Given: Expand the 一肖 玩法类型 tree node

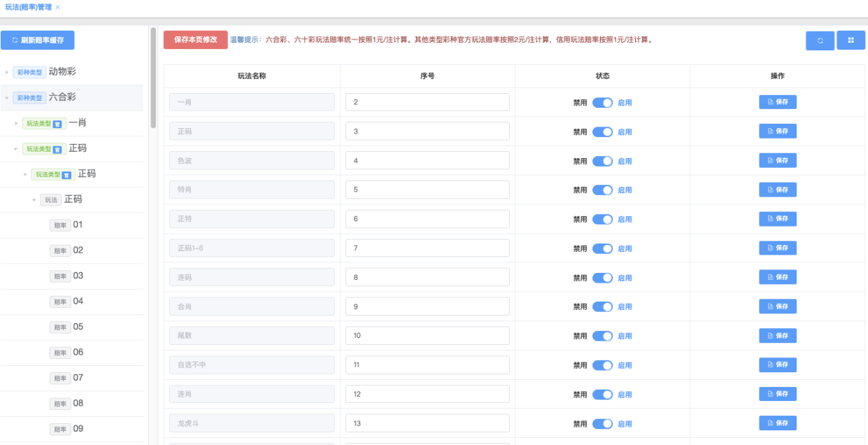Looking at the screenshot, I should [x=17, y=123].
